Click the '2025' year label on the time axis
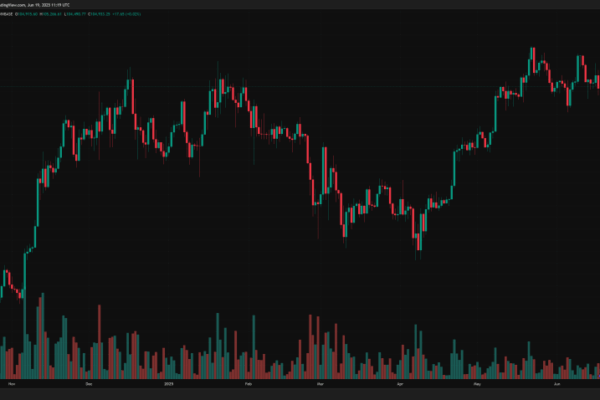Image resolution: width=600 pixels, height=400 pixels. click(x=169, y=384)
